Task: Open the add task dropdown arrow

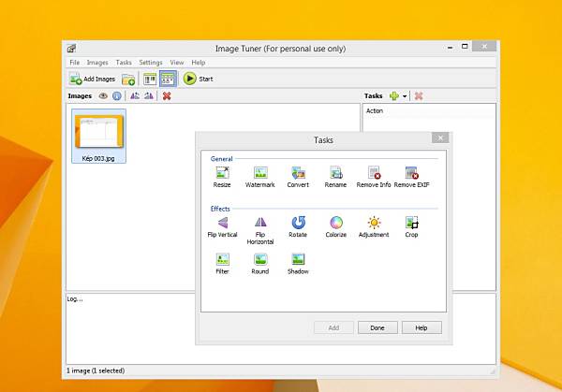Action: (x=405, y=96)
